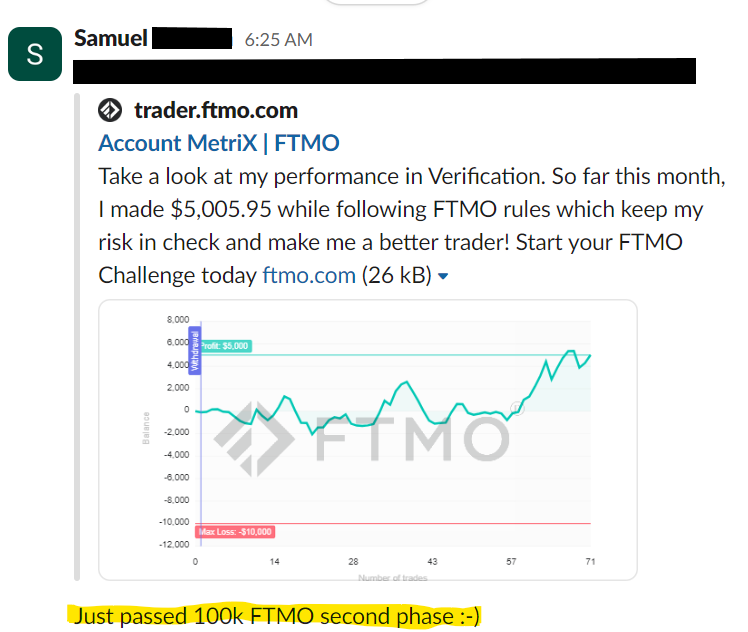Click the Max Loss: -$10,000 chart label

(235, 531)
